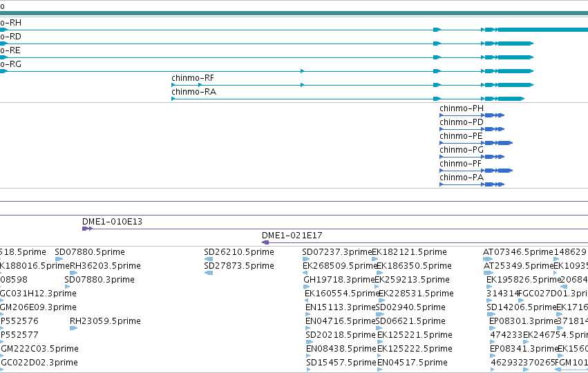Click the arrow glyph under SD27873.5prime
The width and height of the screenshot is (588, 373).
tap(209, 273)
